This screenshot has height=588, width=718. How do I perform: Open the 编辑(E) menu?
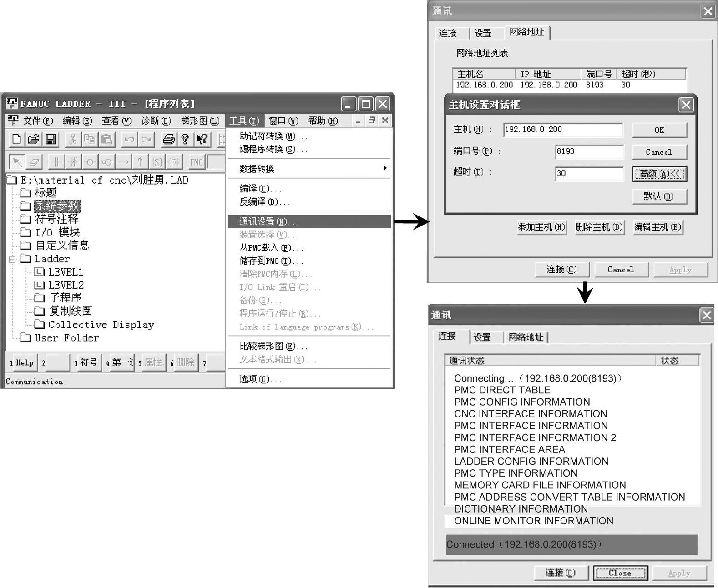(77, 121)
